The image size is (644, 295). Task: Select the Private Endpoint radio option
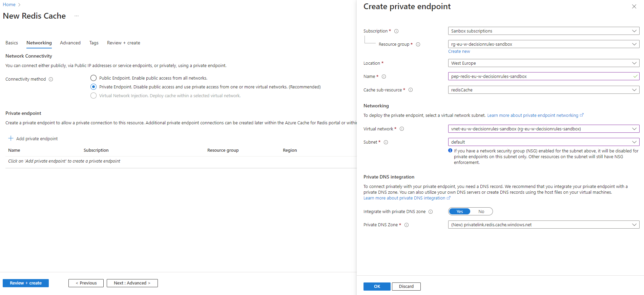point(94,87)
